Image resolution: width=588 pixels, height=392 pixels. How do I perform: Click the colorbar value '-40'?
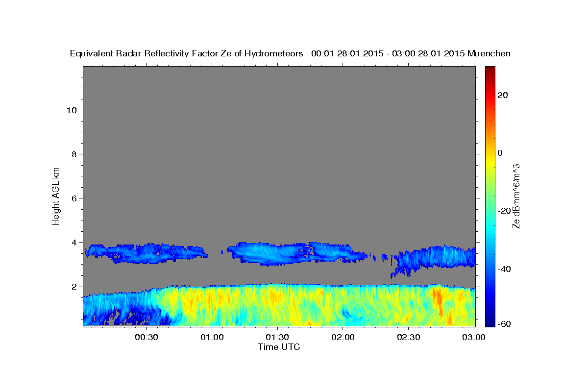(504, 269)
